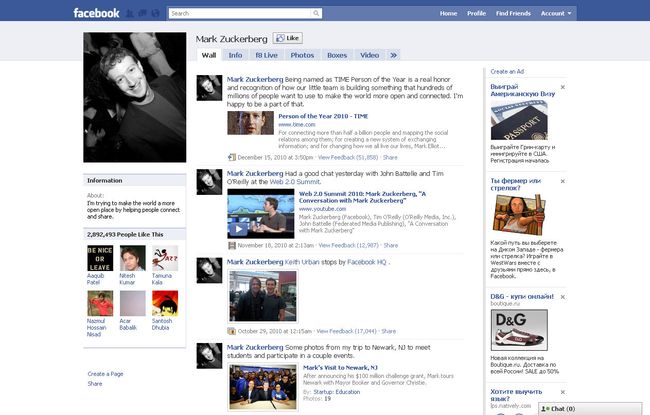Click Create a Page link
Image resolution: width=650 pixels, height=415 pixels.
pos(105,374)
